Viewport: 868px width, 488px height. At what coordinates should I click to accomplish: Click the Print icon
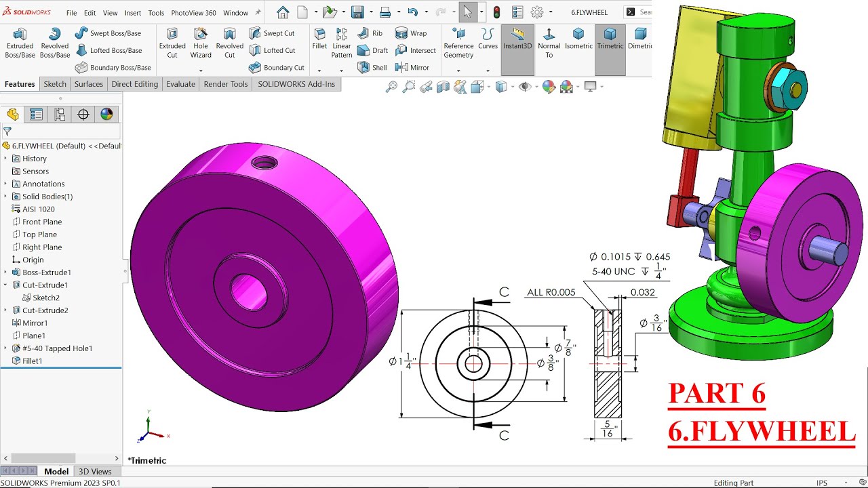coord(384,12)
